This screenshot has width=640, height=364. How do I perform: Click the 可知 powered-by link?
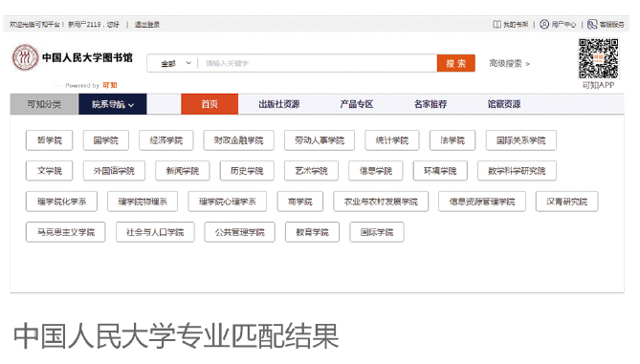click(x=110, y=85)
